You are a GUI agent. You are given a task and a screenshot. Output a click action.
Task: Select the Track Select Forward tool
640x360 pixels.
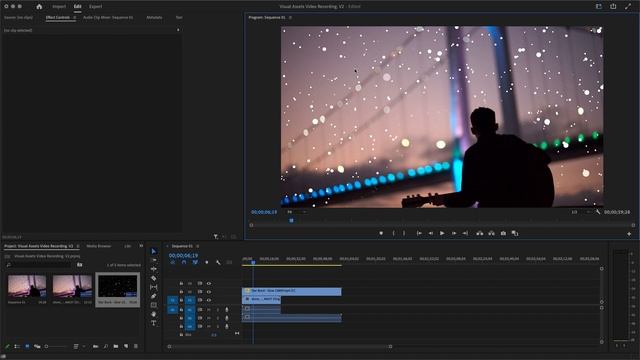tap(153, 260)
